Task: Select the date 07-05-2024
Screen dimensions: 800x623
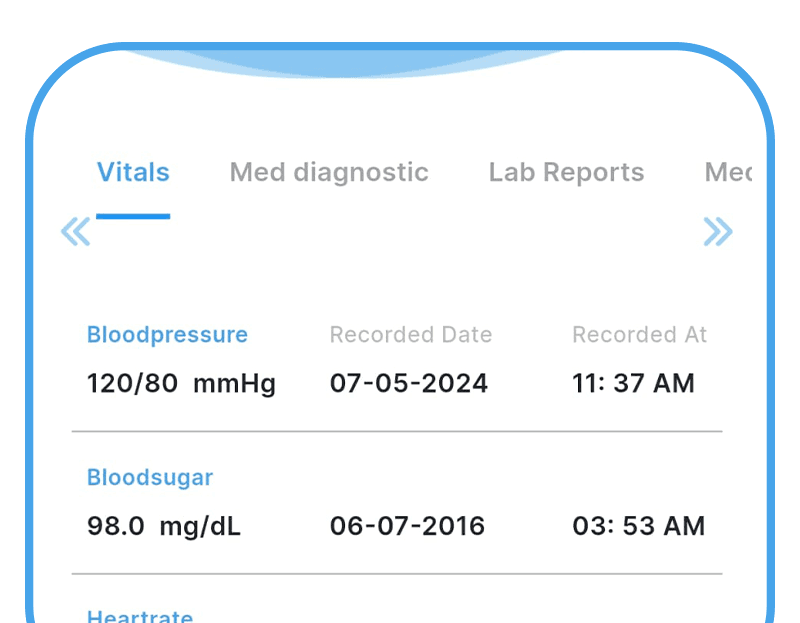Action: click(x=409, y=383)
